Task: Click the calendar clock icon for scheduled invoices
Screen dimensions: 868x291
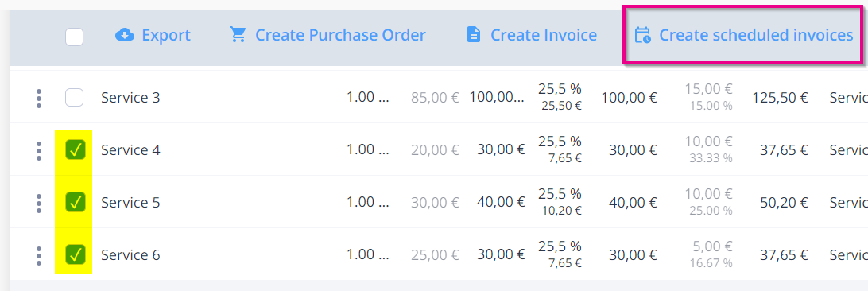Action: [x=642, y=36]
